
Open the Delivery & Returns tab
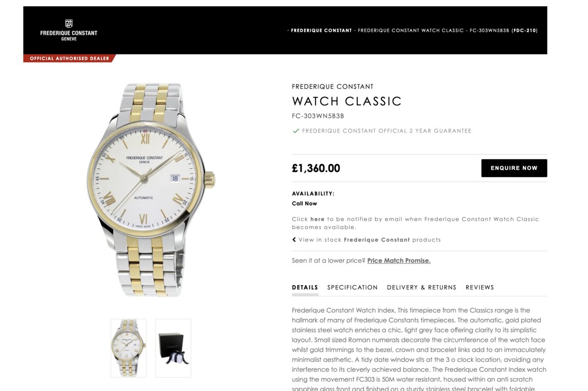pyautogui.click(x=421, y=288)
